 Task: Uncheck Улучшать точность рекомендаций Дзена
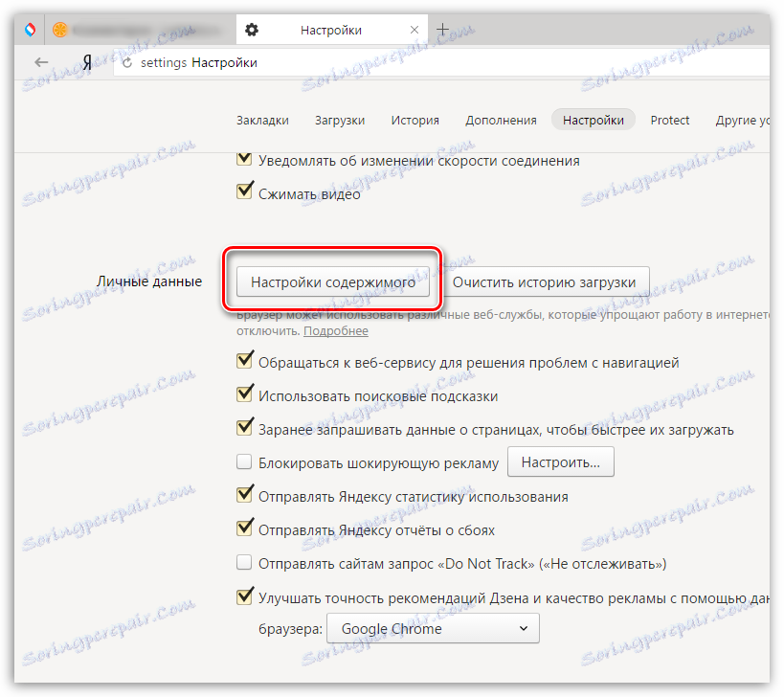[x=244, y=596]
